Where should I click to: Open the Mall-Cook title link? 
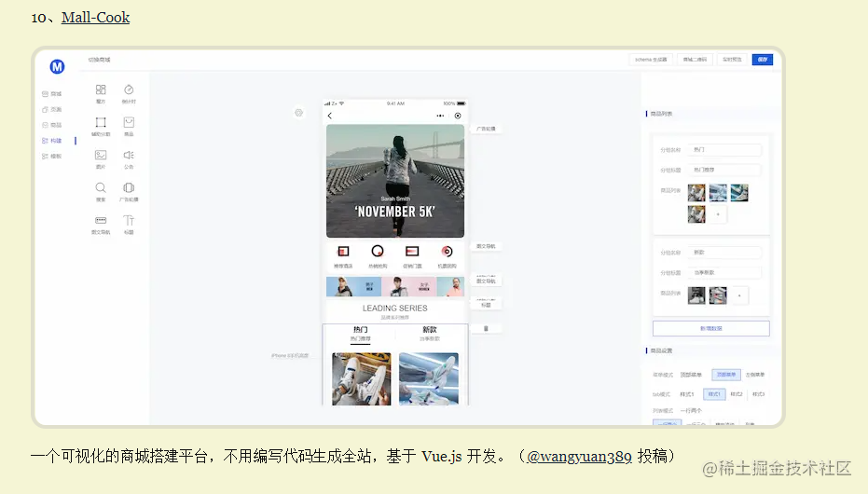pyautogui.click(x=95, y=18)
